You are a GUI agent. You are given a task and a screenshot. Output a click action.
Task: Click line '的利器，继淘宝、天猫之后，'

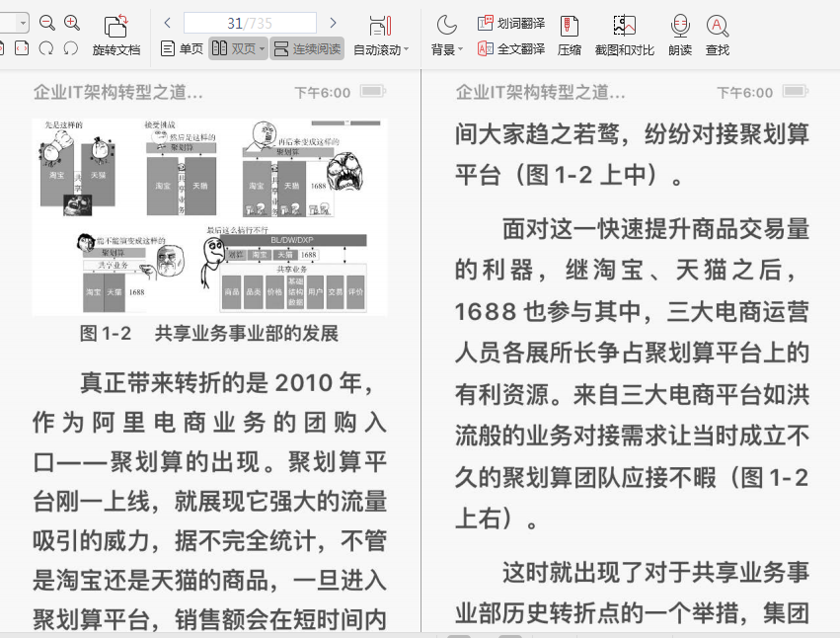tap(627, 270)
